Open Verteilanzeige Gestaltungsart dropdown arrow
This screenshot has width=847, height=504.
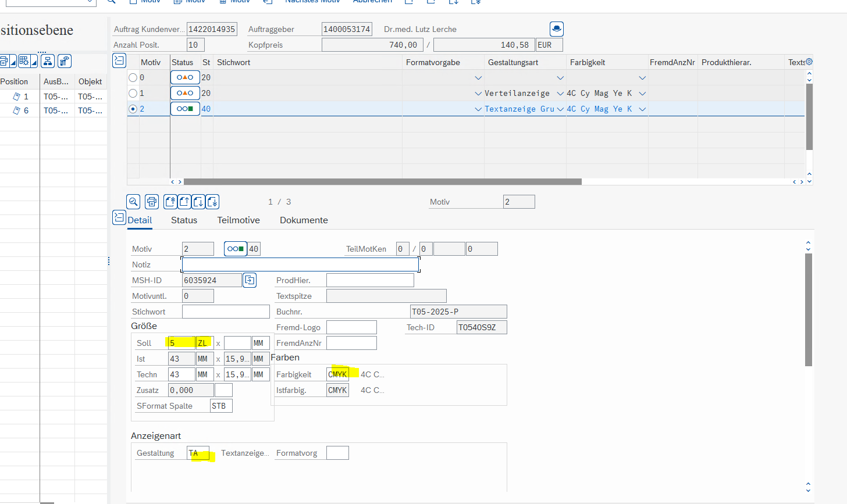coord(560,94)
